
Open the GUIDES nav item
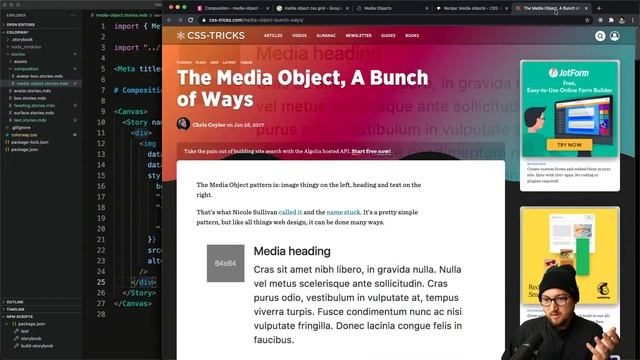tap(388, 36)
